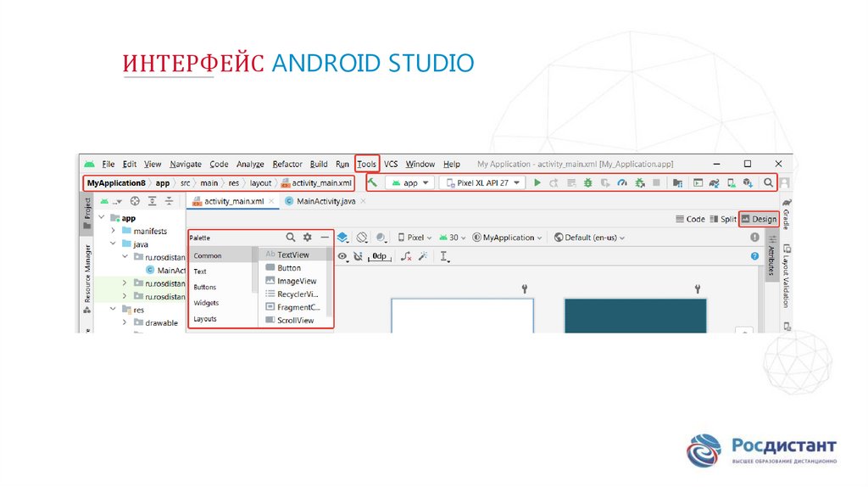Search the Palette with magnifier icon
Image resolution: width=868 pixels, height=487 pixels.
291,238
